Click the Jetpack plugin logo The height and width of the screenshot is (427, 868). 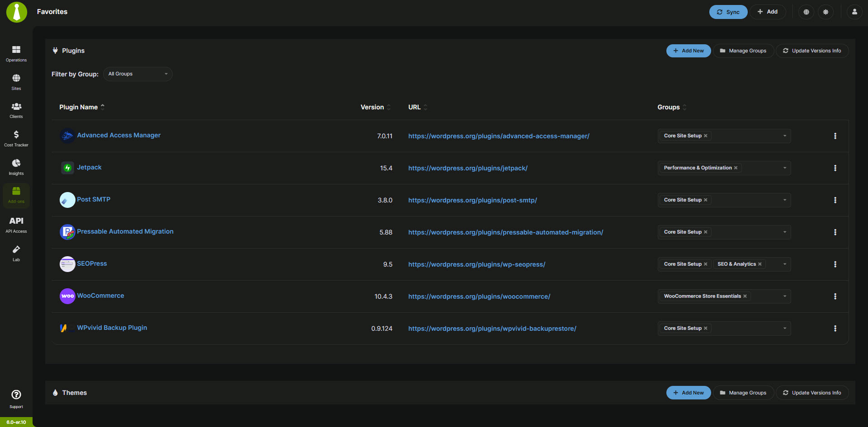67,168
